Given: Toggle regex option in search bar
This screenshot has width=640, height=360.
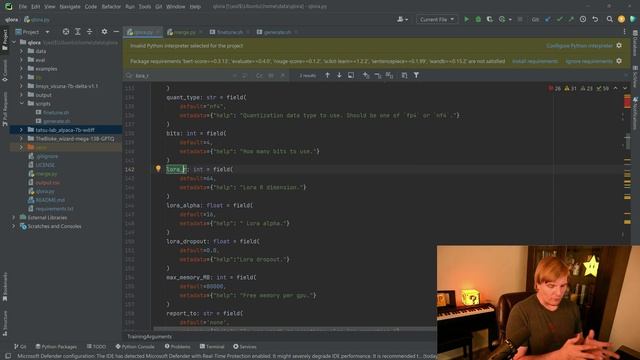Looking at the screenshot, I should coord(282,76).
